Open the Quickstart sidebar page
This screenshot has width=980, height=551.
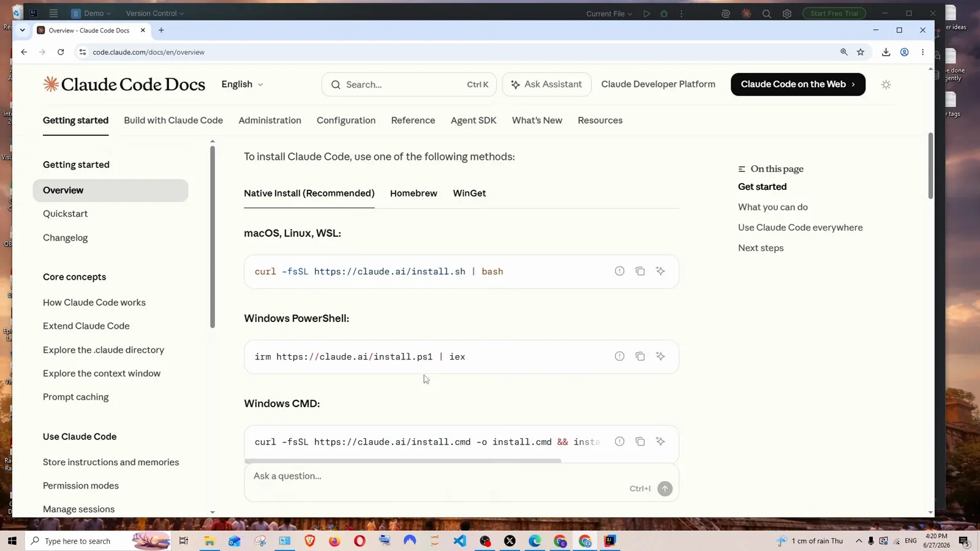pyautogui.click(x=65, y=214)
